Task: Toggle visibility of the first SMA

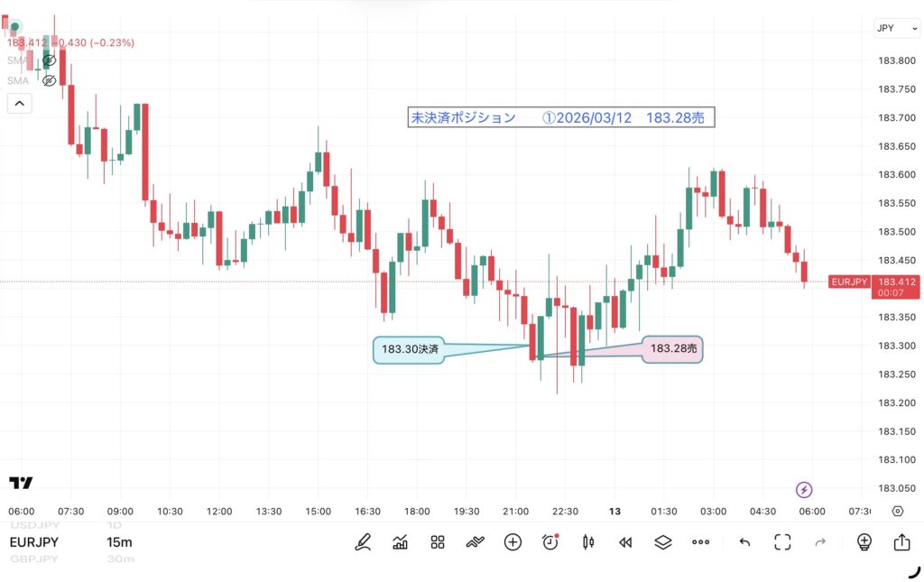Action: [x=50, y=60]
